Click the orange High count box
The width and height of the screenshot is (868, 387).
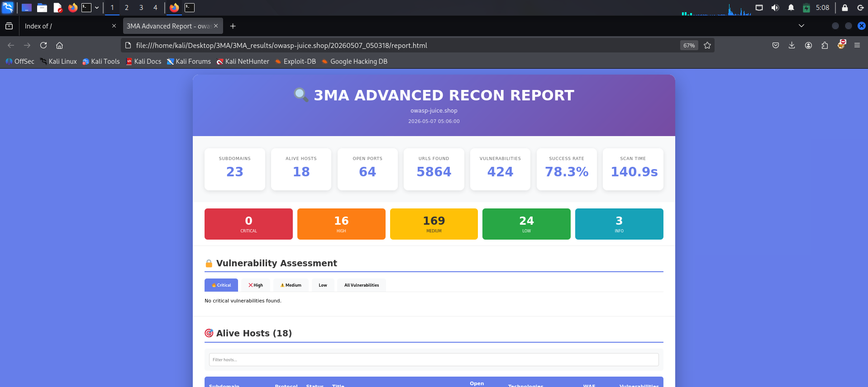tap(341, 224)
